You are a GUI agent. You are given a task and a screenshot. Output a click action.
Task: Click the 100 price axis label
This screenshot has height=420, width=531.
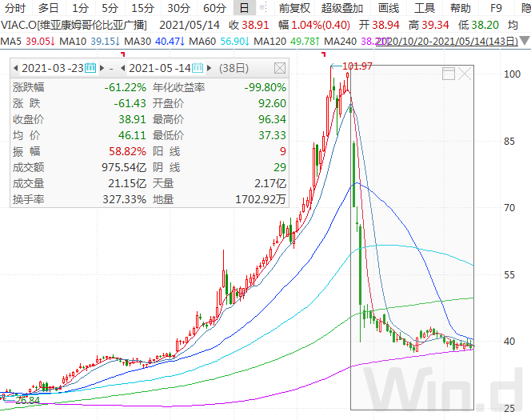click(512, 74)
